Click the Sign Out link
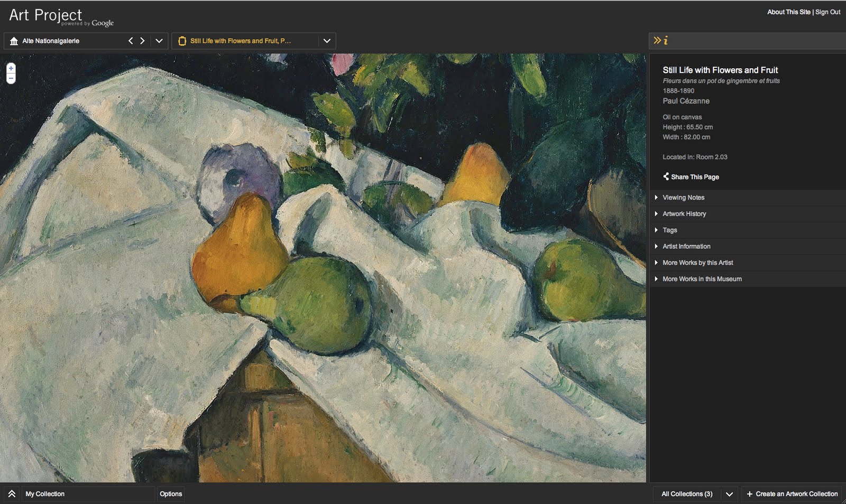 pyautogui.click(x=827, y=12)
